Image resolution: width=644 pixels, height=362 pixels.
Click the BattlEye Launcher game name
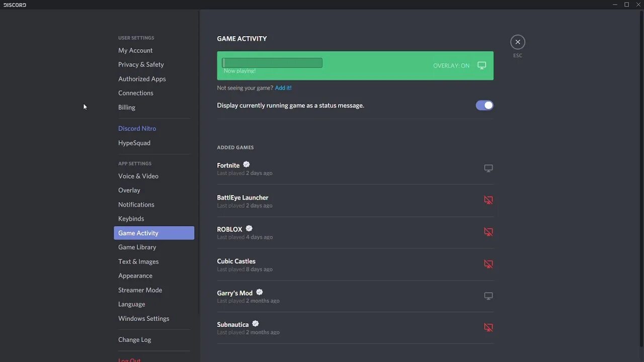click(x=243, y=198)
